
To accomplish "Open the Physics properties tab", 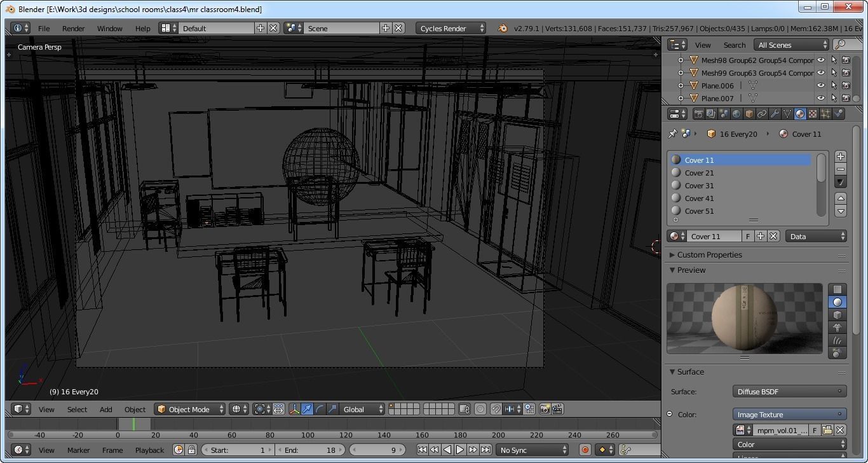I will [x=838, y=114].
